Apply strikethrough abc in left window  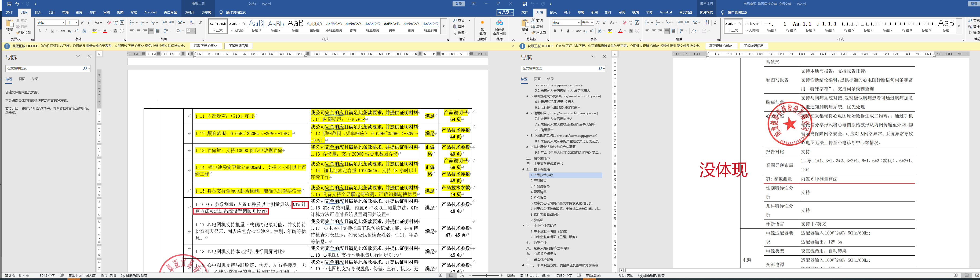[63, 31]
